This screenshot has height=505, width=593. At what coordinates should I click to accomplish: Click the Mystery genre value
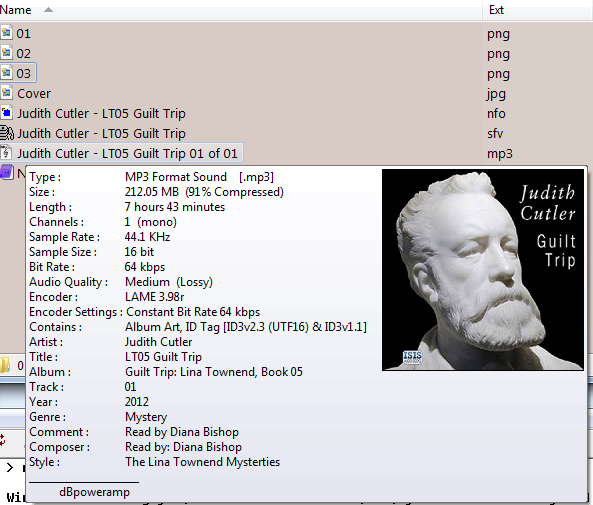[x=146, y=417]
